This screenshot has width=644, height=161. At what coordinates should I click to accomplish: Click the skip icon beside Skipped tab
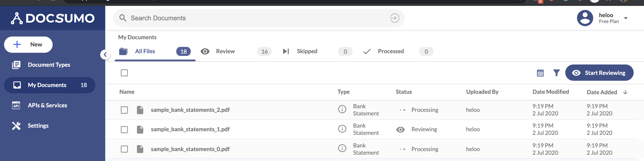(286, 51)
